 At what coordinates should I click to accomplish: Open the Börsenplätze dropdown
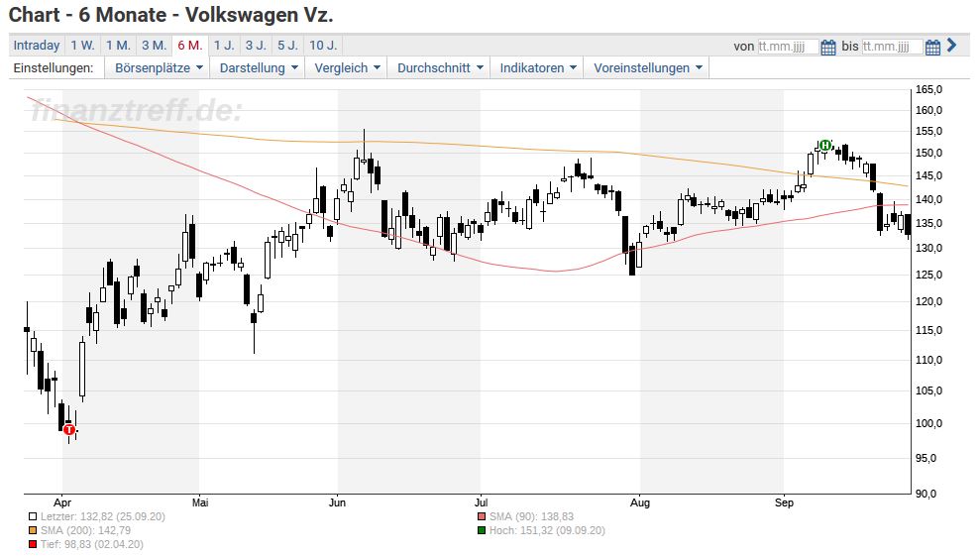159,68
